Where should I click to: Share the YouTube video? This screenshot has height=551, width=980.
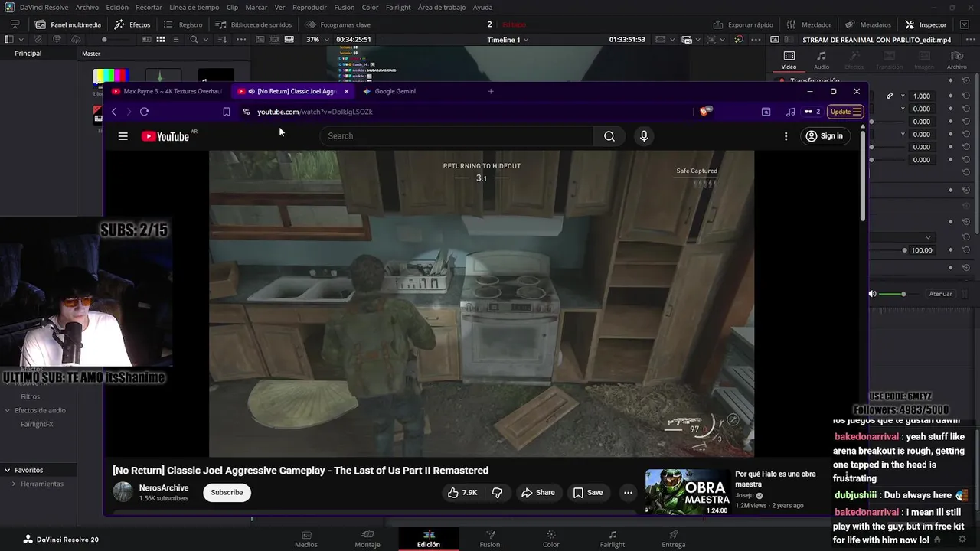(537, 493)
